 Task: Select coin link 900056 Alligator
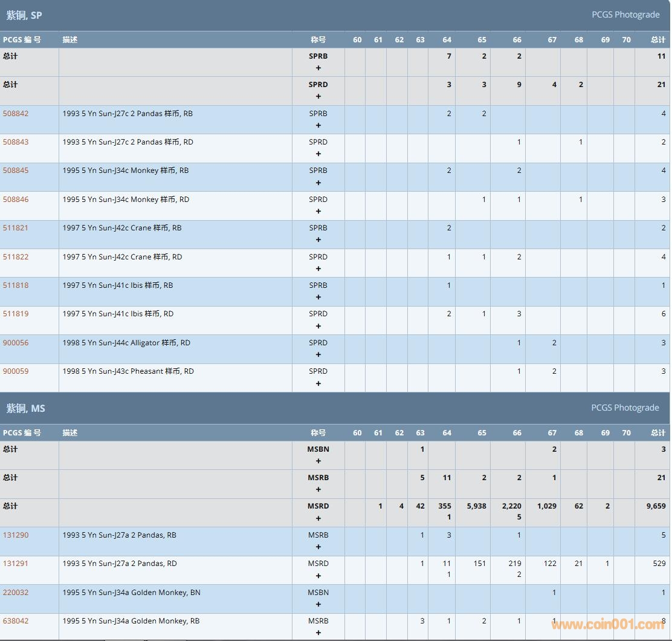click(16, 343)
